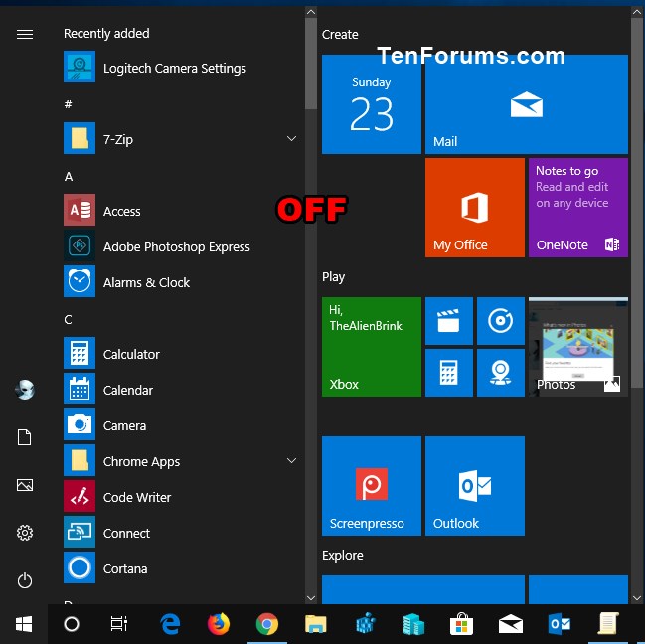Click the Chrome Apps folder icon
This screenshot has width=645, height=644.
pos(80,460)
